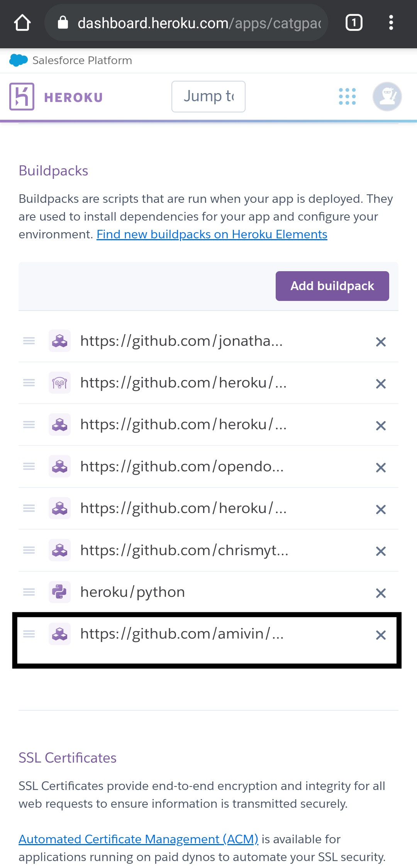This screenshot has width=417, height=868.
Task: Remove the heroku/python buildpack
Action: [x=381, y=593]
